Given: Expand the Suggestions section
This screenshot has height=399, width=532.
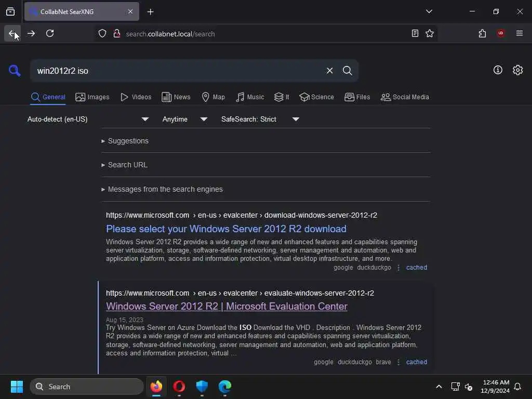Looking at the screenshot, I should coord(125,141).
